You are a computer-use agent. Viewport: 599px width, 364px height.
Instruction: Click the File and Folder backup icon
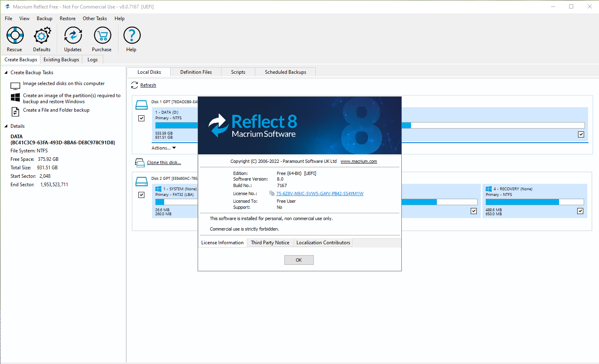tap(15, 111)
